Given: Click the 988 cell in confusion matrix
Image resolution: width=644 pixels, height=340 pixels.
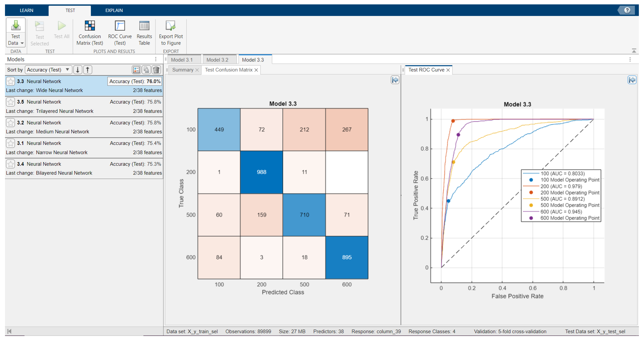Looking at the screenshot, I should [x=261, y=172].
